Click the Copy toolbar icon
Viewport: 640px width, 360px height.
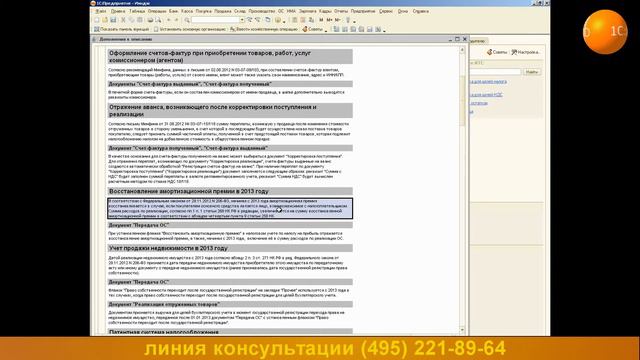[131, 20]
